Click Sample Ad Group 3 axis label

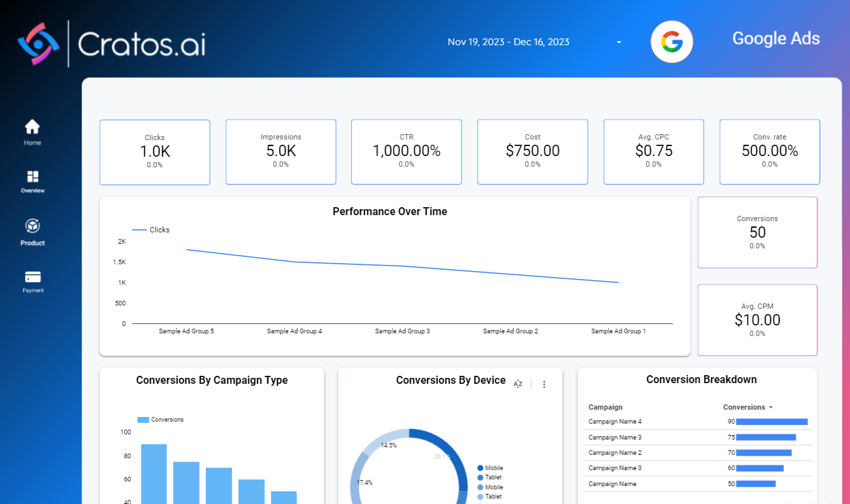pyautogui.click(x=402, y=331)
